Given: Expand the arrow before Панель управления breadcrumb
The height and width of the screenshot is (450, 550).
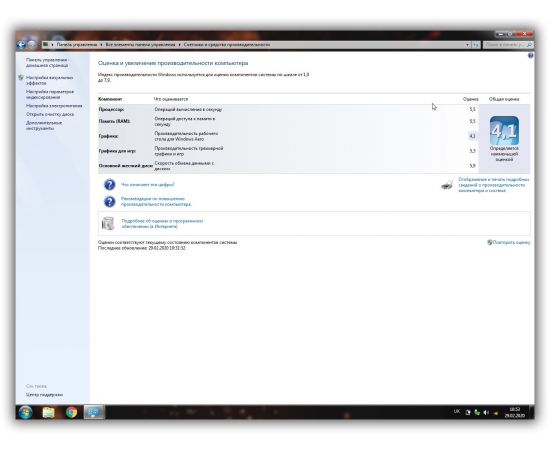Looking at the screenshot, I should point(53,45).
